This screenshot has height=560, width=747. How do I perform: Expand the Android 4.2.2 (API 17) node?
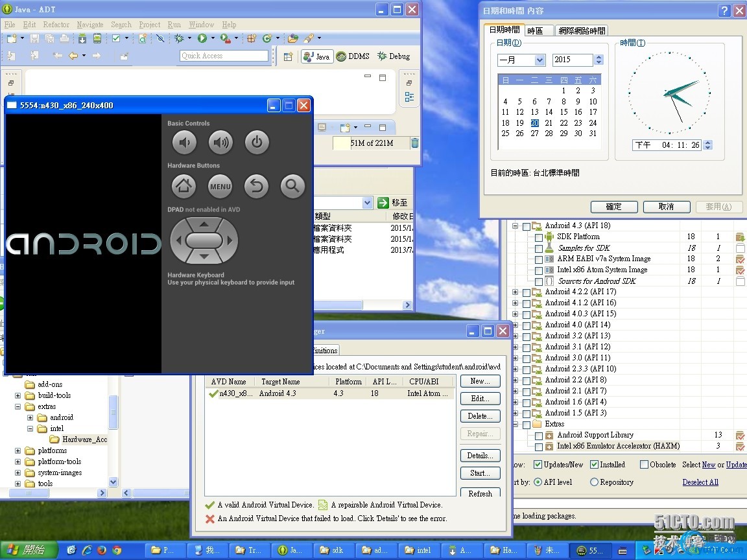coord(516,292)
